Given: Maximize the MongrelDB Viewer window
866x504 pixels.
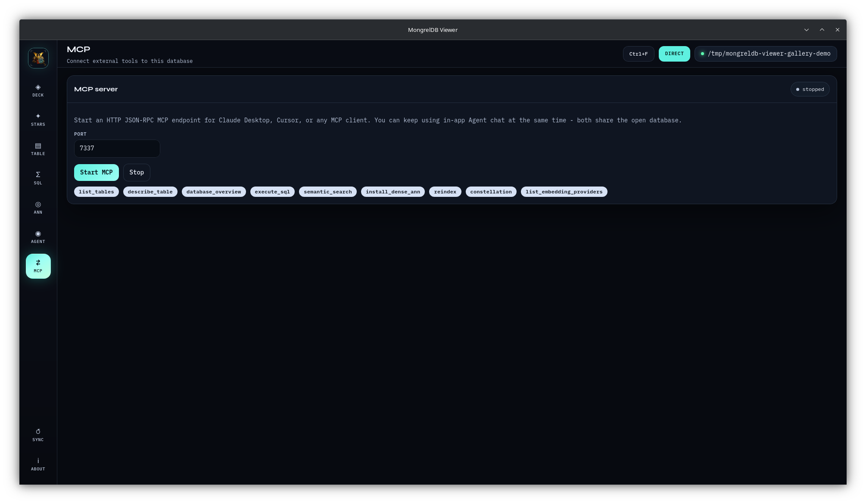Looking at the screenshot, I should 822,30.
